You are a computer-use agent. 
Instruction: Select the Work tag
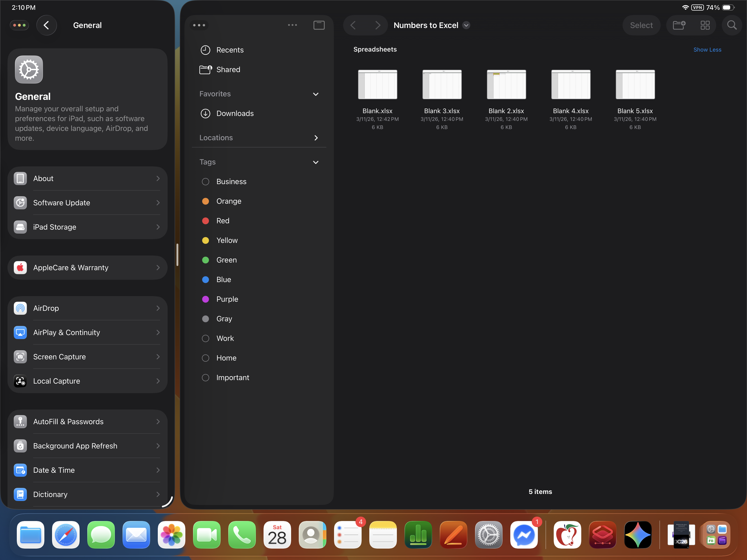259,338
